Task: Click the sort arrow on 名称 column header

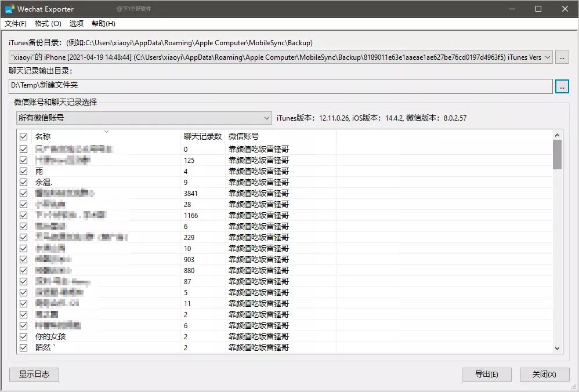Action: 106,132
